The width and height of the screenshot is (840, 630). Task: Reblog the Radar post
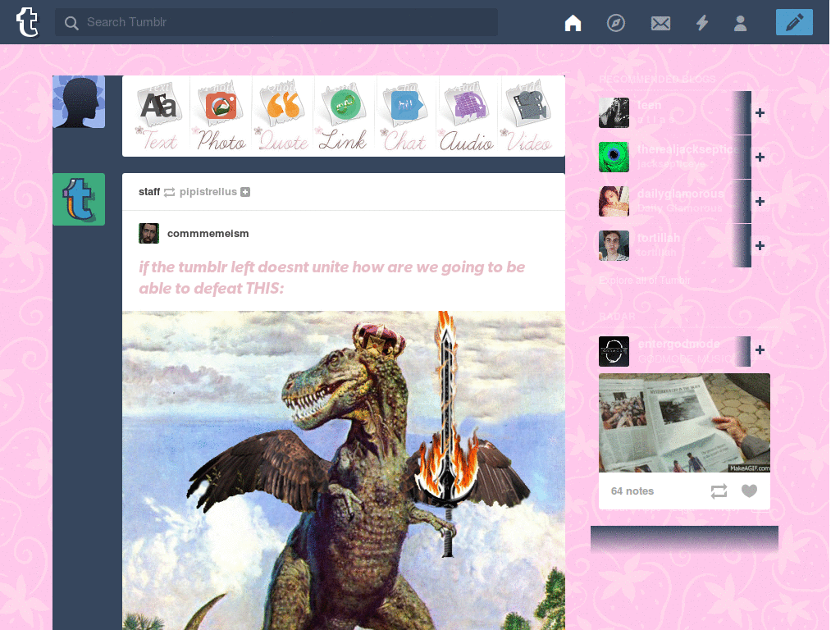[x=719, y=491]
